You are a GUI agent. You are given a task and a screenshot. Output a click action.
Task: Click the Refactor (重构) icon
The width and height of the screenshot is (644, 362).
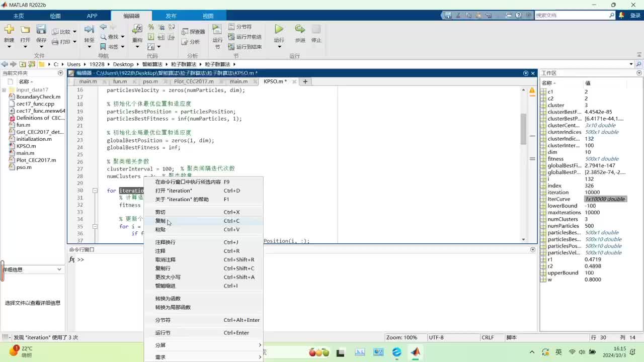[137, 30]
